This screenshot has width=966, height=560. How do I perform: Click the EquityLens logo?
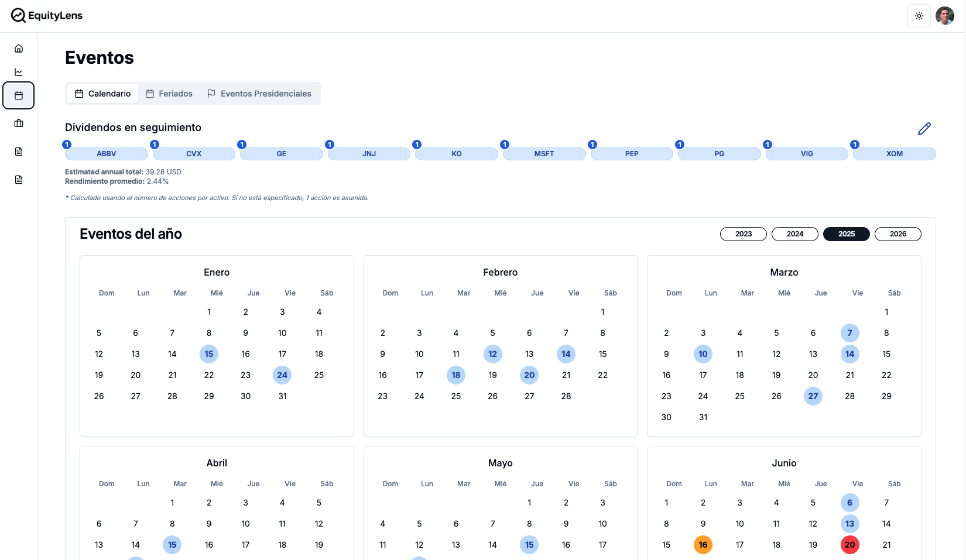[x=47, y=16]
